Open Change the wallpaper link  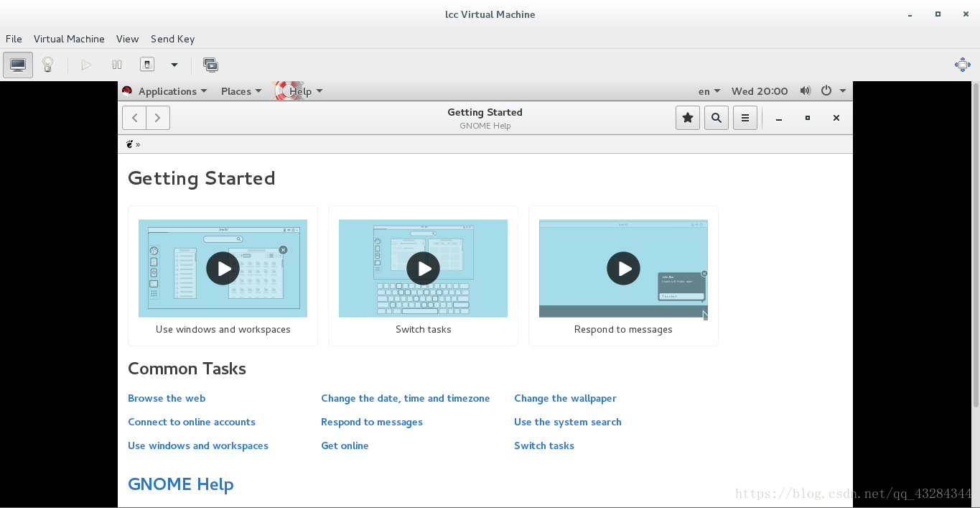(565, 399)
